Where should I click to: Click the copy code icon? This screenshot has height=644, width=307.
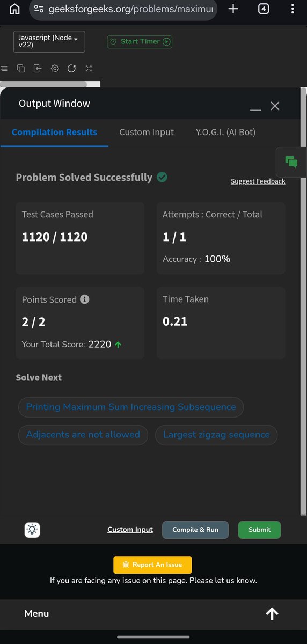pos(21,68)
